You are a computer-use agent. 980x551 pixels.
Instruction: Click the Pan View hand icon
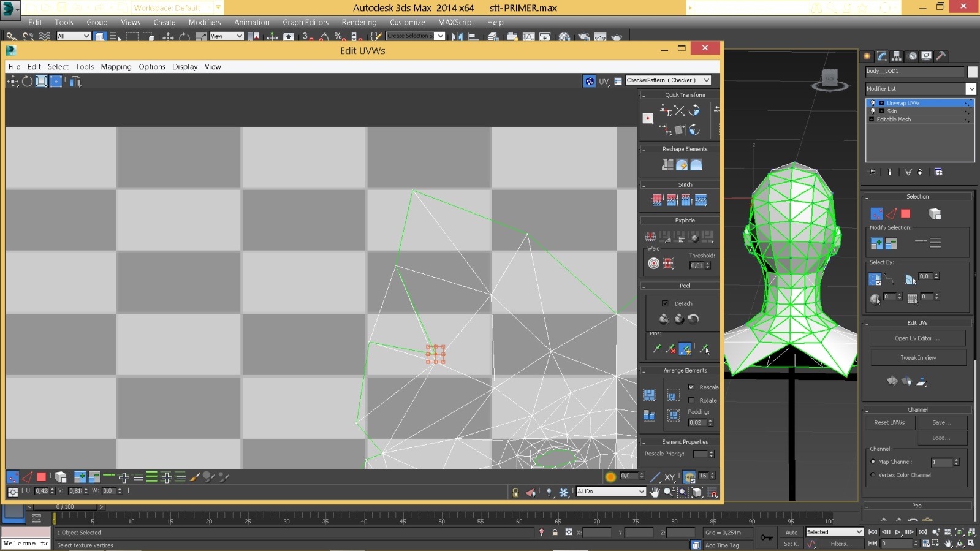(655, 492)
